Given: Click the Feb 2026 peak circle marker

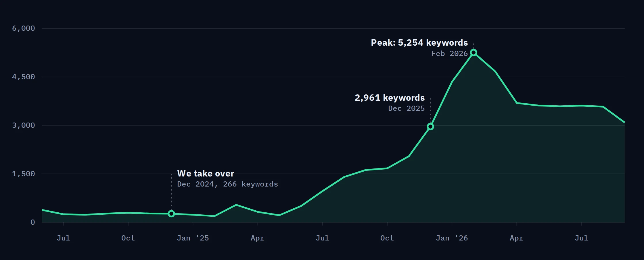Looking at the screenshot, I should [x=474, y=53].
